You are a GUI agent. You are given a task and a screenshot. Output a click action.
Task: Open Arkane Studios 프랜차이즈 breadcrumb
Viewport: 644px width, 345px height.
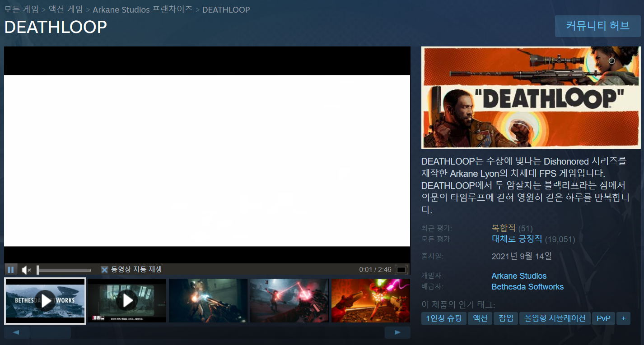tap(143, 9)
